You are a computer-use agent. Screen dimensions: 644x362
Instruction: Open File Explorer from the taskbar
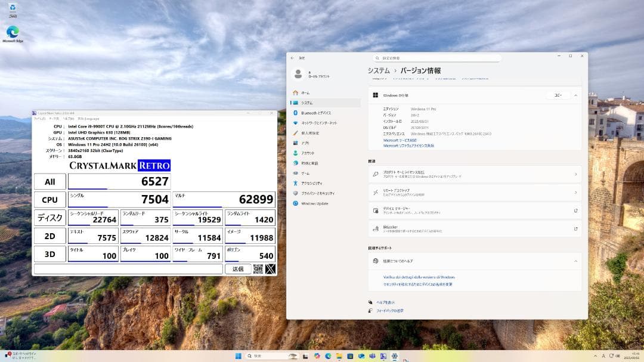[x=340, y=356]
